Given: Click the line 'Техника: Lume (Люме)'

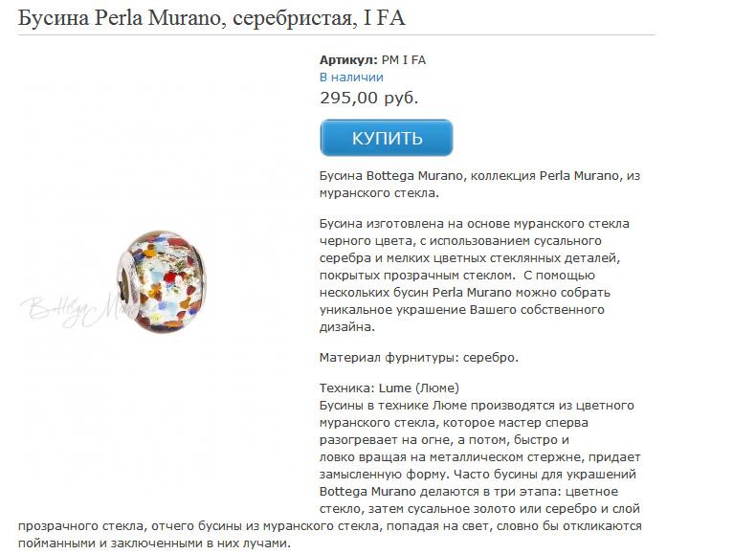Looking at the screenshot, I should (389, 388).
